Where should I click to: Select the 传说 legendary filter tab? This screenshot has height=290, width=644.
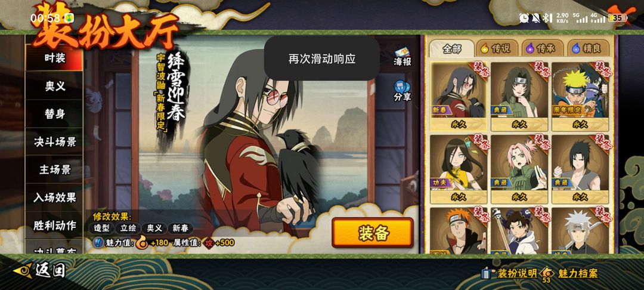point(496,48)
